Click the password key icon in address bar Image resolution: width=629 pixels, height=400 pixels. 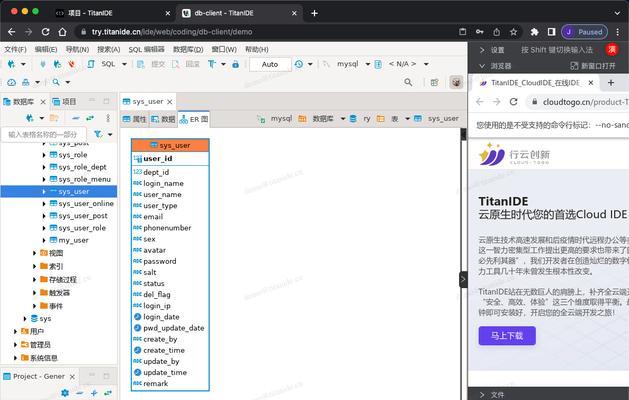click(479, 32)
